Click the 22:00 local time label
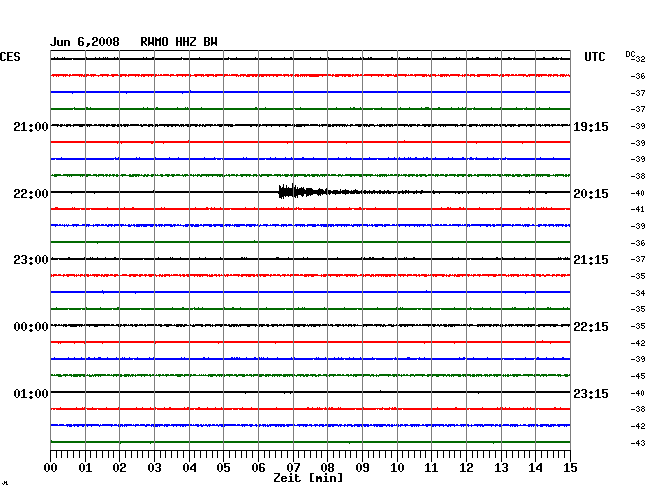The width and height of the screenshot is (650, 494). pyautogui.click(x=31, y=194)
